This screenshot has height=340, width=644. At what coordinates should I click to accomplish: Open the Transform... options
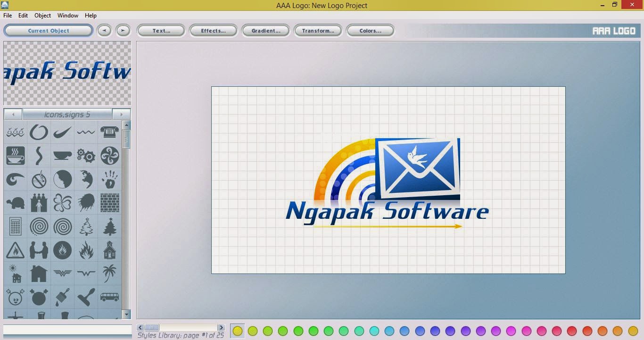(x=318, y=31)
